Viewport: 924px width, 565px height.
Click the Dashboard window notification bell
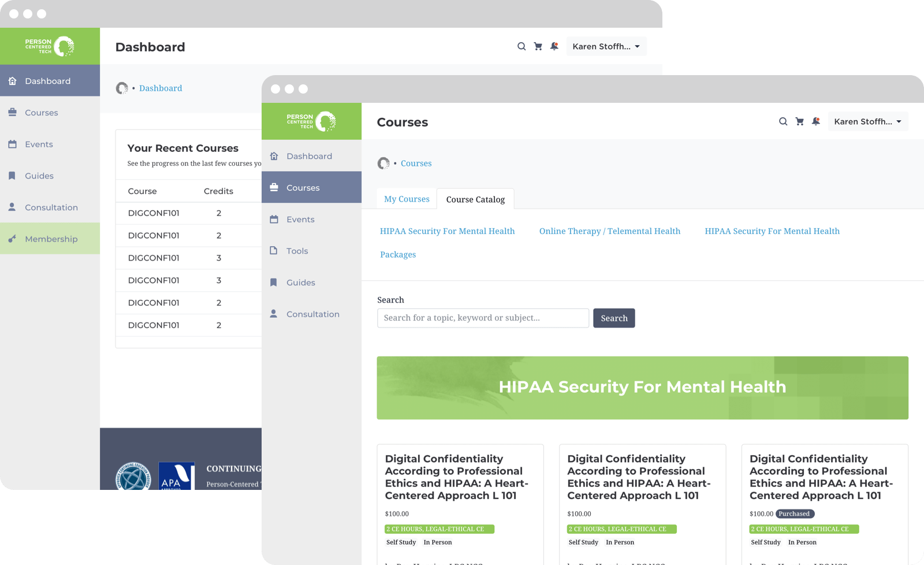(554, 46)
